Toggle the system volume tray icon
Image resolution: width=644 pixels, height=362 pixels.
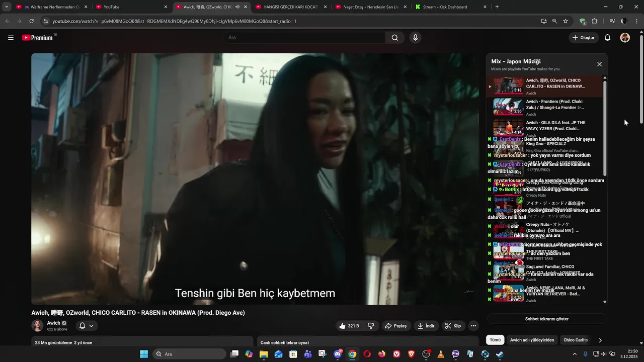point(604,354)
